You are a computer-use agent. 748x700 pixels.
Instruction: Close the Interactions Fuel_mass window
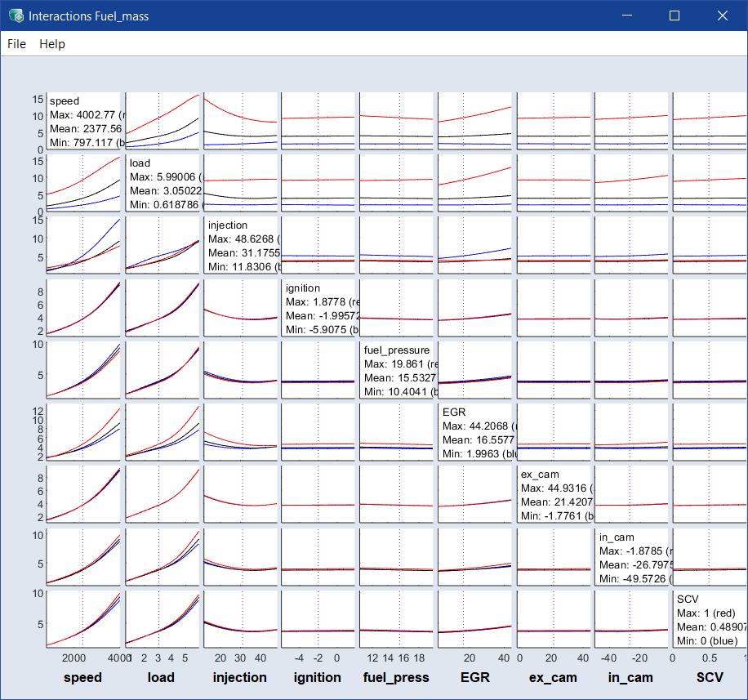723,16
